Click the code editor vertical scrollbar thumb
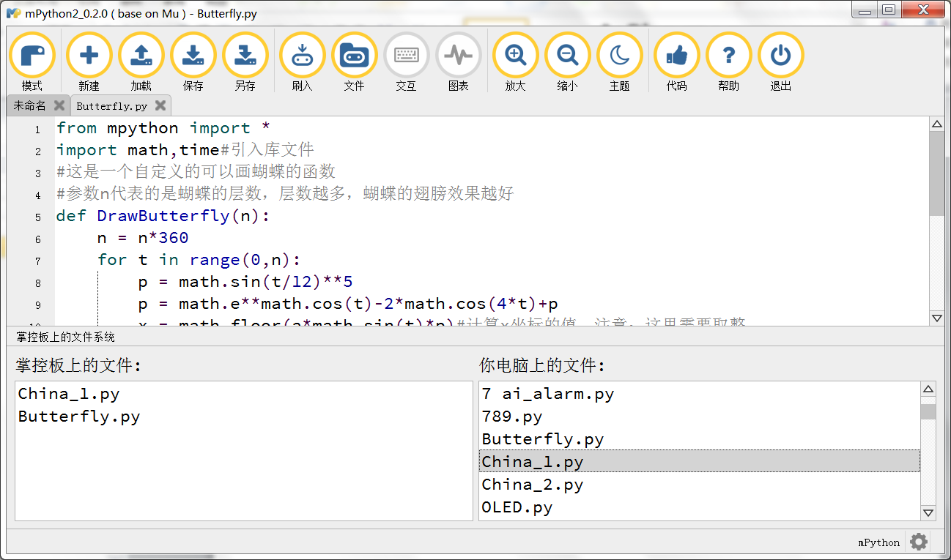 tap(936, 173)
